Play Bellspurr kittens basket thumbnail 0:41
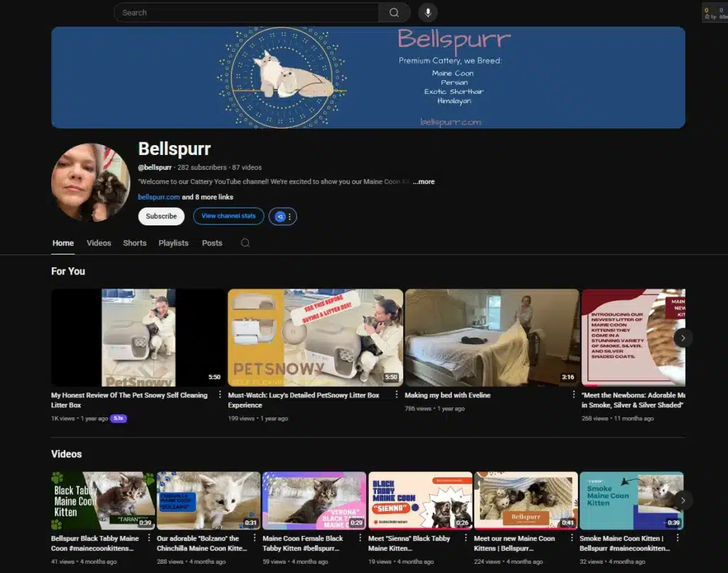Viewport: 728px width, 573px height. click(526, 500)
